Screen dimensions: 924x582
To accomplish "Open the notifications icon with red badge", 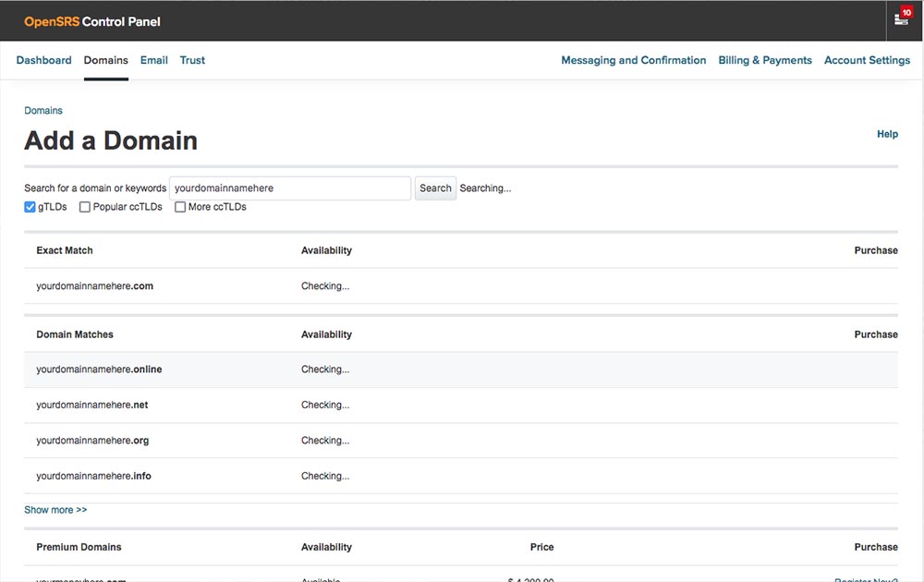I will pos(902,19).
